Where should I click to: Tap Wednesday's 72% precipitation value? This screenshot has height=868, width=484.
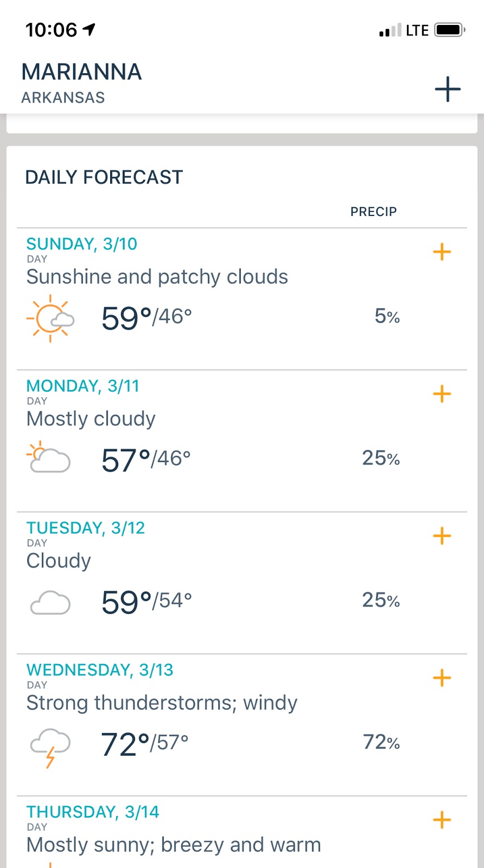tap(381, 742)
